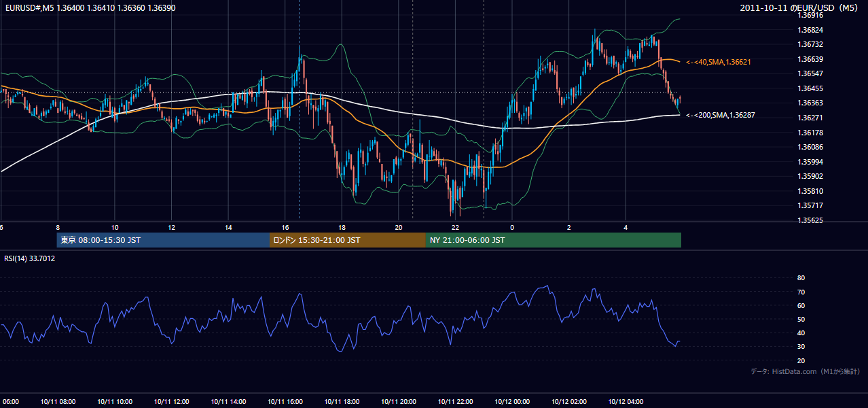The height and width of the screenshot is (408, 868).
Task: Click the RSI 80 level label
Action: click(x=801, y=278)
